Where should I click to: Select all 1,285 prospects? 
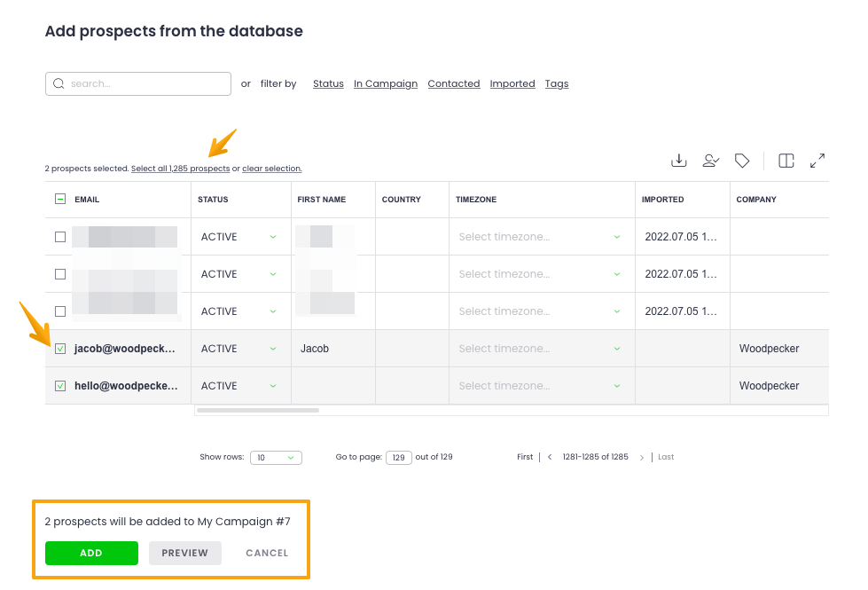pos(179,169)
